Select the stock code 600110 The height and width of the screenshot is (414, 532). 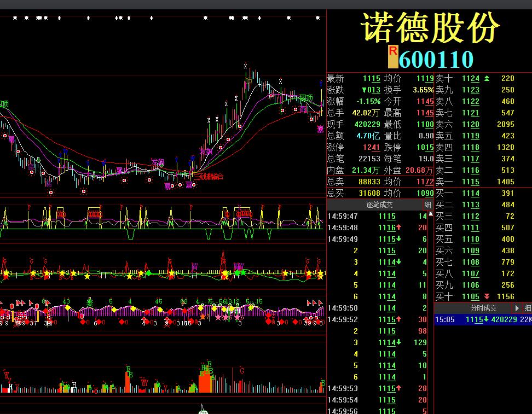(x=436, y=59)
